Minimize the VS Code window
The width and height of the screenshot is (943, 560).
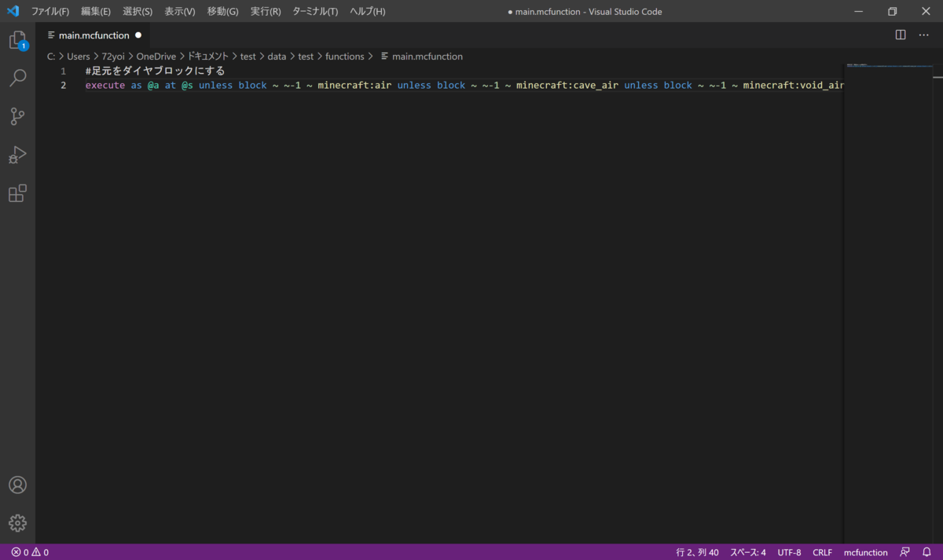tap(858, 11)
